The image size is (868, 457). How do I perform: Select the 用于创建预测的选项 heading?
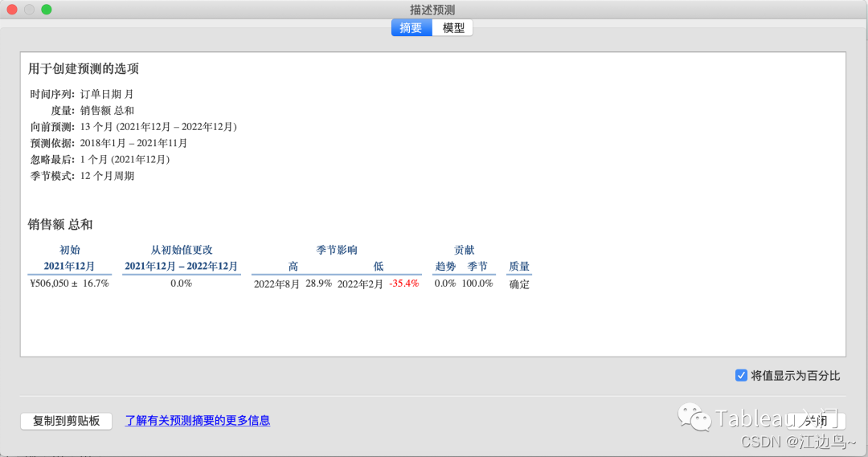(84, 68)
